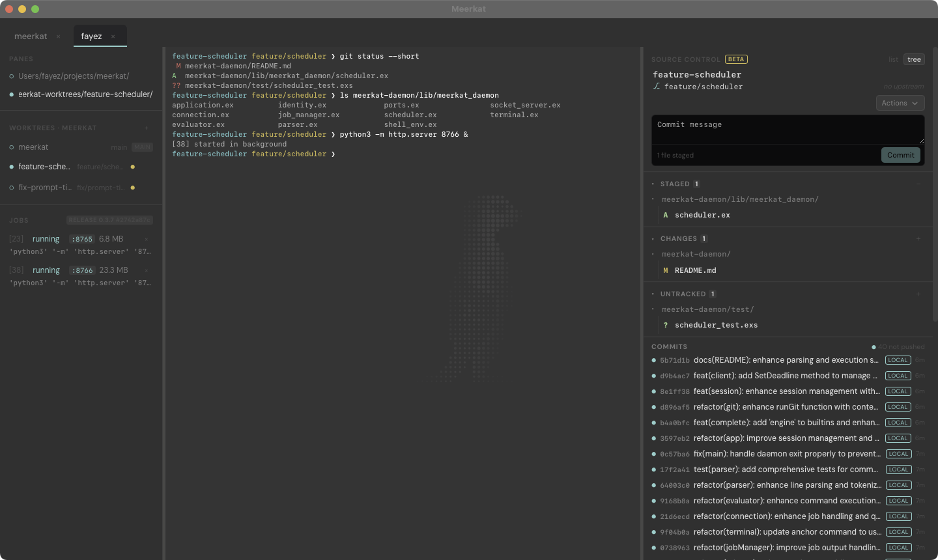Image resolution: width=938 pixels, height=560 pixels.
Task: Click the branch icon beside feature/scheduler
Action: coord(657,87)
